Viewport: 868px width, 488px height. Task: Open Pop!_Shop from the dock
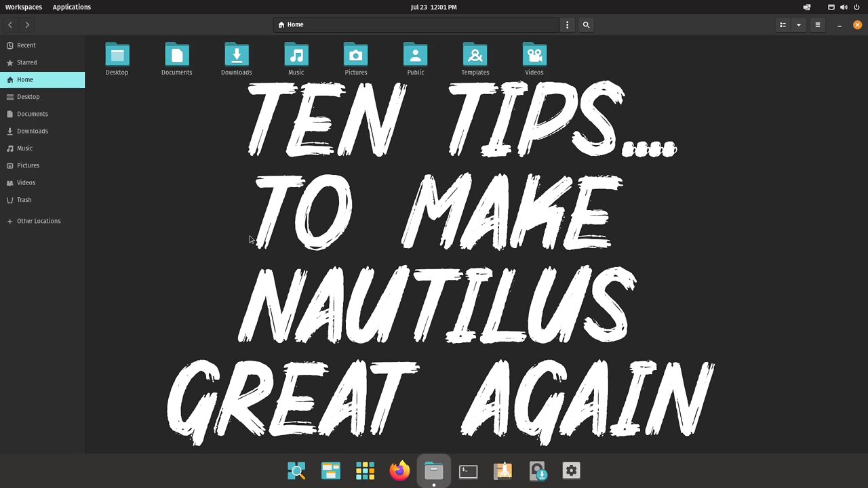pyautogui.click(x=502, y=470)
